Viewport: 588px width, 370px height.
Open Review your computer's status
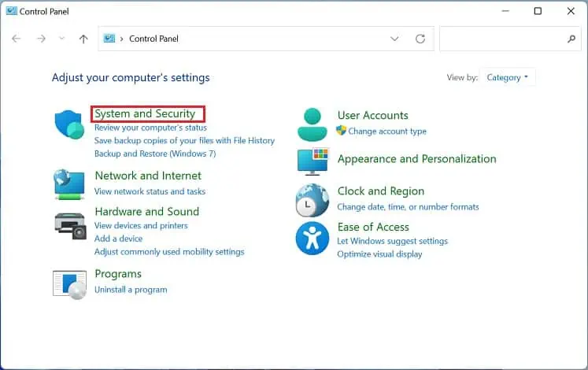[x=150, y=128]
